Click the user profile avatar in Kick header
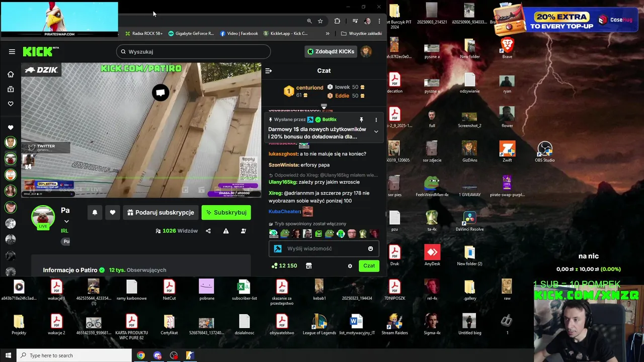Image resolution: width=644 pixels, height=362 pixels. tap(366, 51)
